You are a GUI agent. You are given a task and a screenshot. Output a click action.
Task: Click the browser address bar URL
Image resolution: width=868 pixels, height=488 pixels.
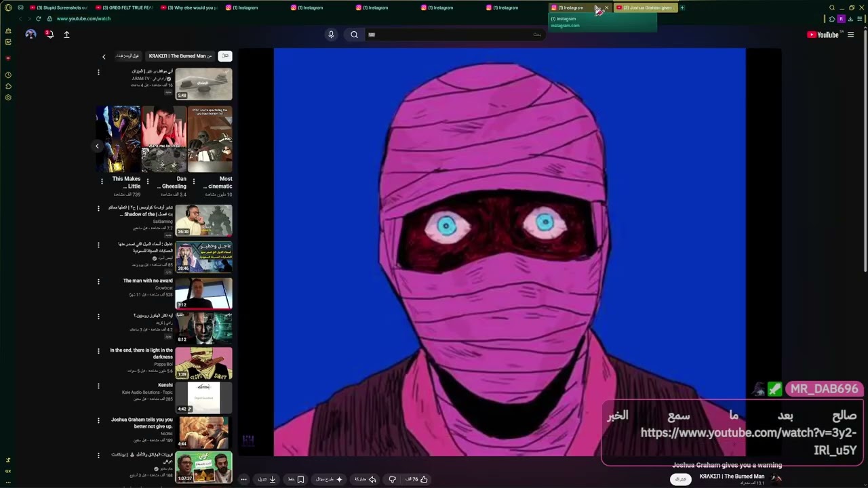83,19
